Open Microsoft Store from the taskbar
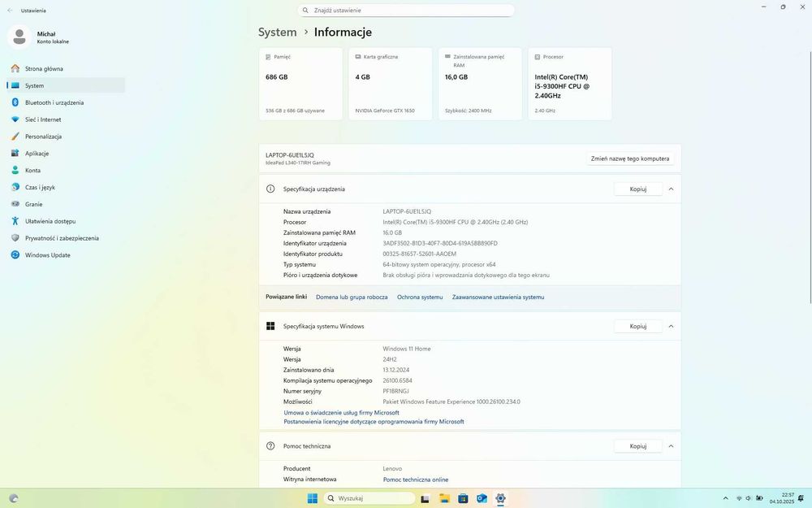Image resolution: width=812 pixels, height=508 pixels. (x=463, y=498)
